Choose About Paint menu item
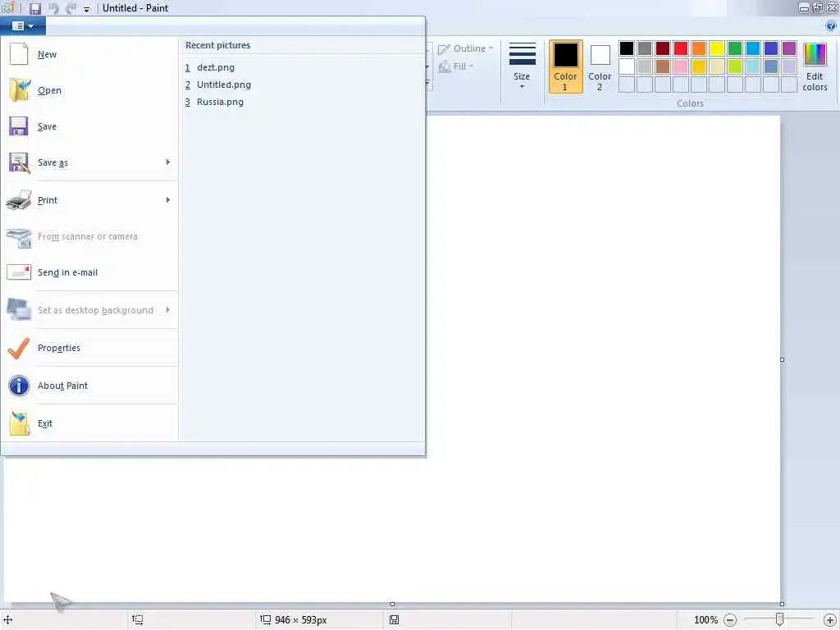This screenshot has height=630, width=840. coord(89,386)
